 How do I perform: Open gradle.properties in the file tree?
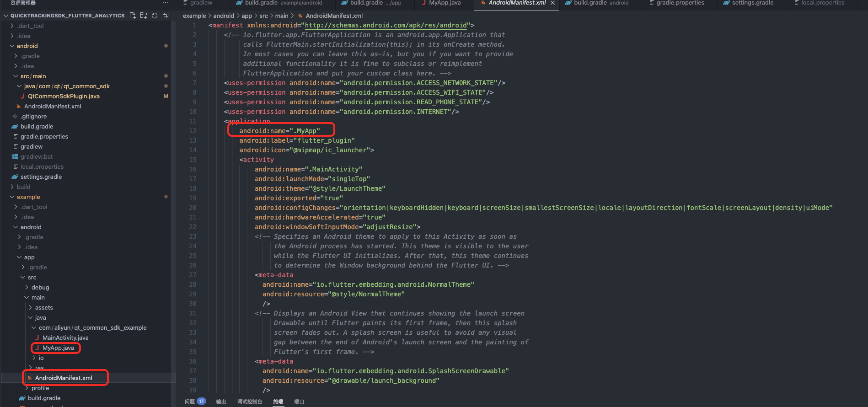pos(44,136)
